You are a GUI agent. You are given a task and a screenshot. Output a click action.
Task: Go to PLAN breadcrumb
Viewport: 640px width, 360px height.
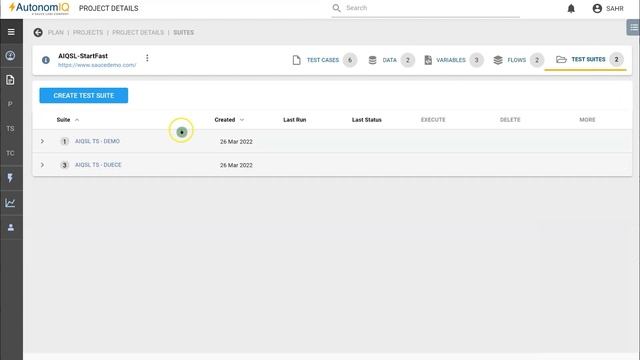click(56, 32)
